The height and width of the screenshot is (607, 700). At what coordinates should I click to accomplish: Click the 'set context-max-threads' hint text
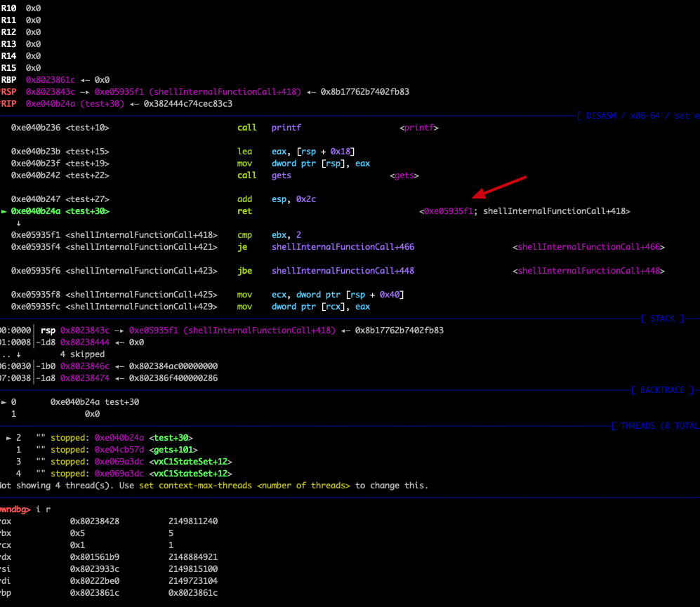(x=195, y=486)
